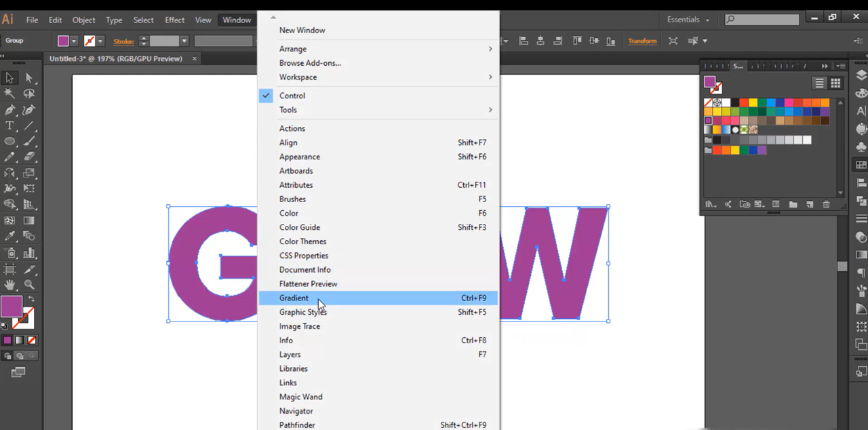The height and width of the screenshot is (430, 868).
Task: Choose Layers from Window menu
Action: tap(378, 355)
